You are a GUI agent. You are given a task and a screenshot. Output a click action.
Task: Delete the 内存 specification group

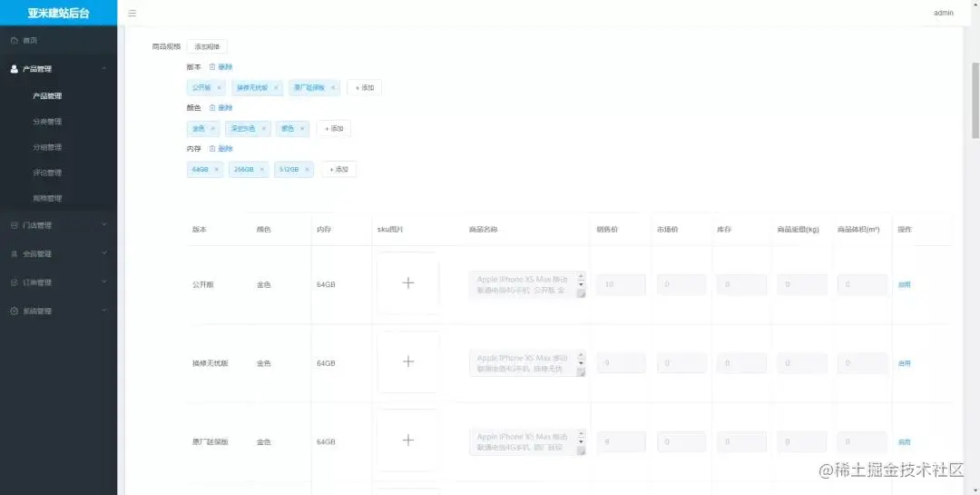221,149
